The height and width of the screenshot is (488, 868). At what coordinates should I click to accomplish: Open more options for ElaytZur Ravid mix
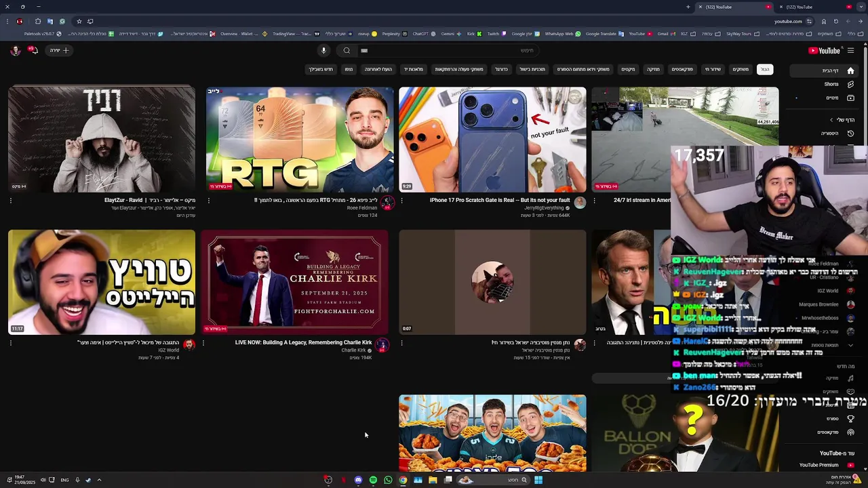pyautogui.click(x=11, y=200)
